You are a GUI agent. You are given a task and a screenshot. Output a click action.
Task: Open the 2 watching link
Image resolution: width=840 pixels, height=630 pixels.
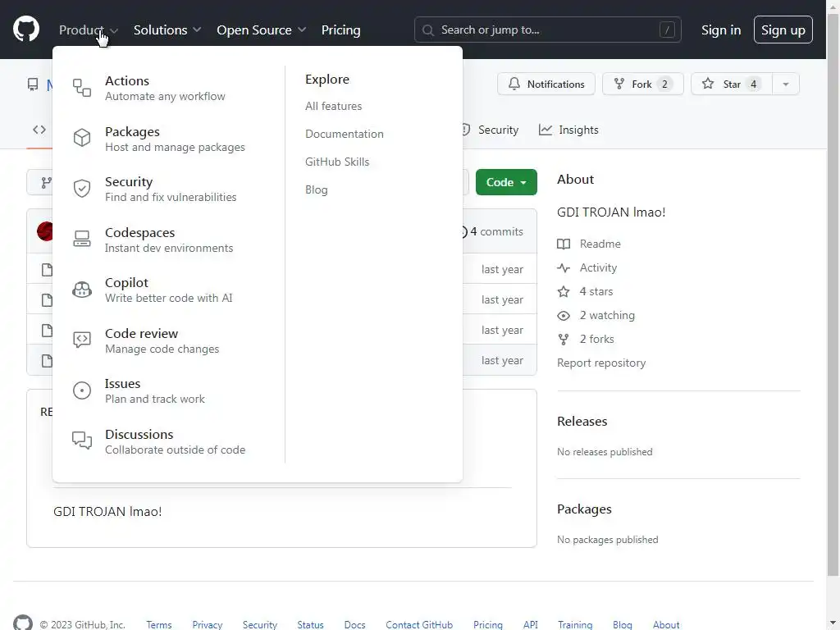coord(607,316)
